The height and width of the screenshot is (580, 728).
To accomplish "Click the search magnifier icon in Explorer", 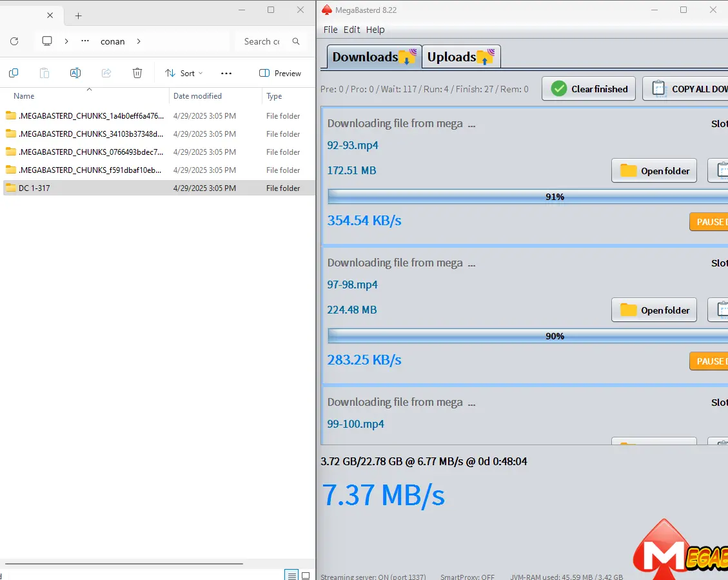I will coord(296,41).
